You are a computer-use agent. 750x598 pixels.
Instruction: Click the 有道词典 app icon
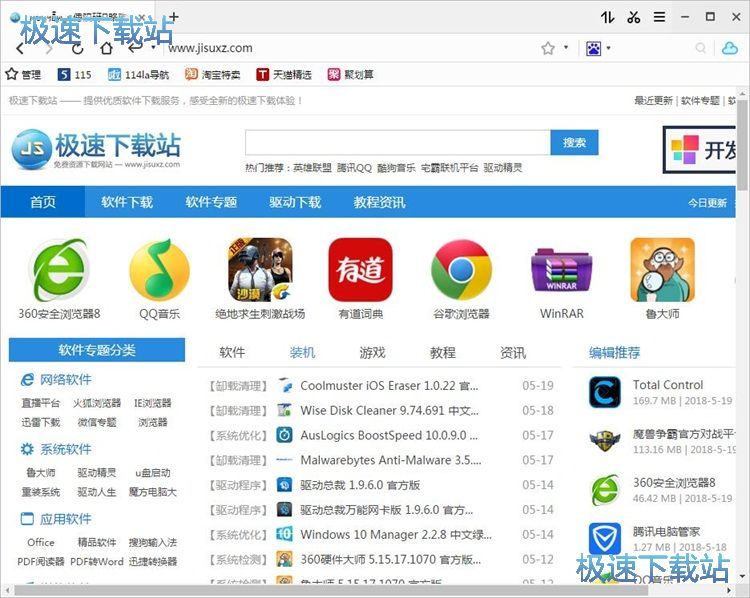pyautogui.click(x=360, y=270)
